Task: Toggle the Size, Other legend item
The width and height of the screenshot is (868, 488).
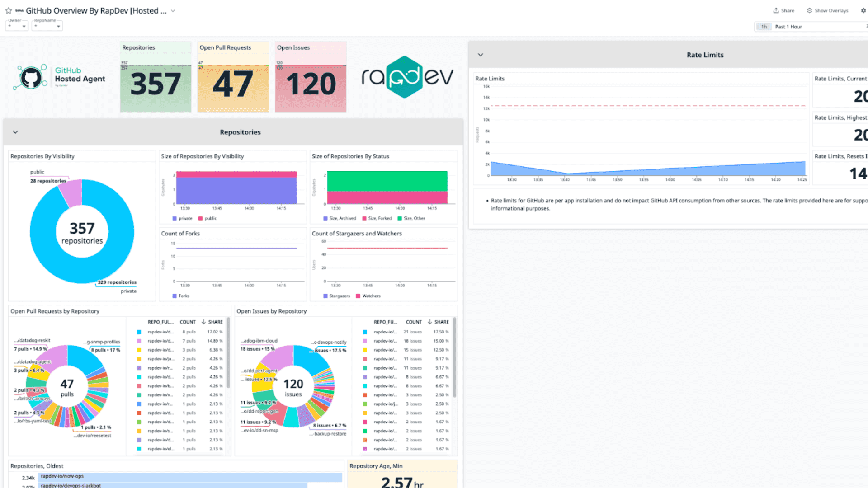Action: coord(411,218)
